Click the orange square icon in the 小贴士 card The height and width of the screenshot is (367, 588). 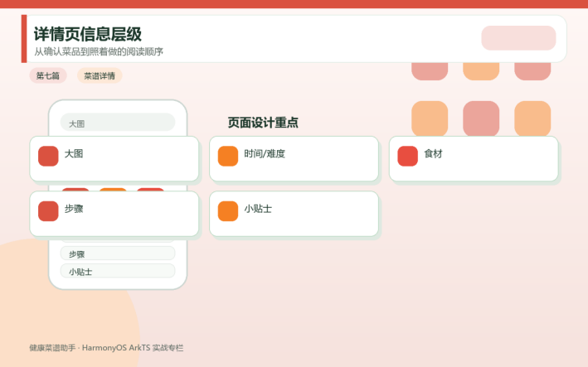[228, 211]
